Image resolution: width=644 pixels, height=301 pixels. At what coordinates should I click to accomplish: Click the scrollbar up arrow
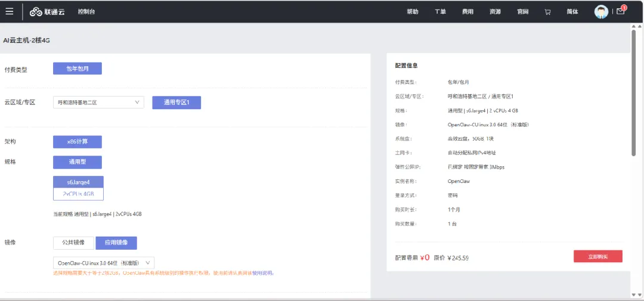click(633, 26)
